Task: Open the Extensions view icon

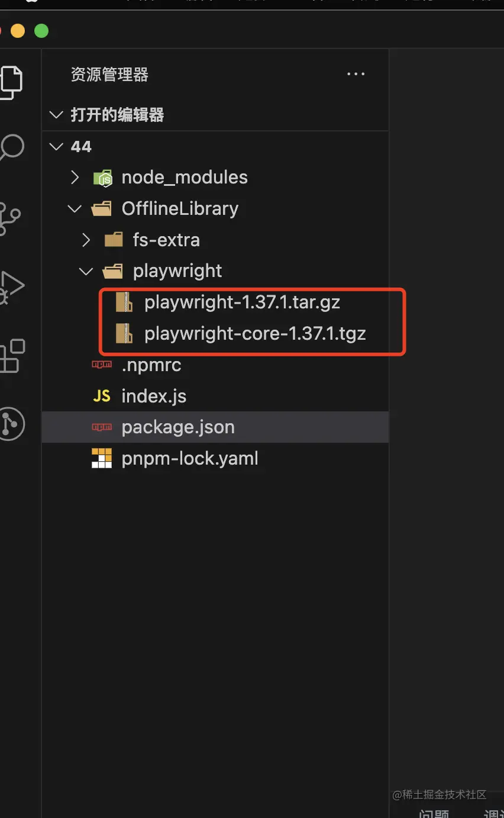Action: click(x=12, y=355)
